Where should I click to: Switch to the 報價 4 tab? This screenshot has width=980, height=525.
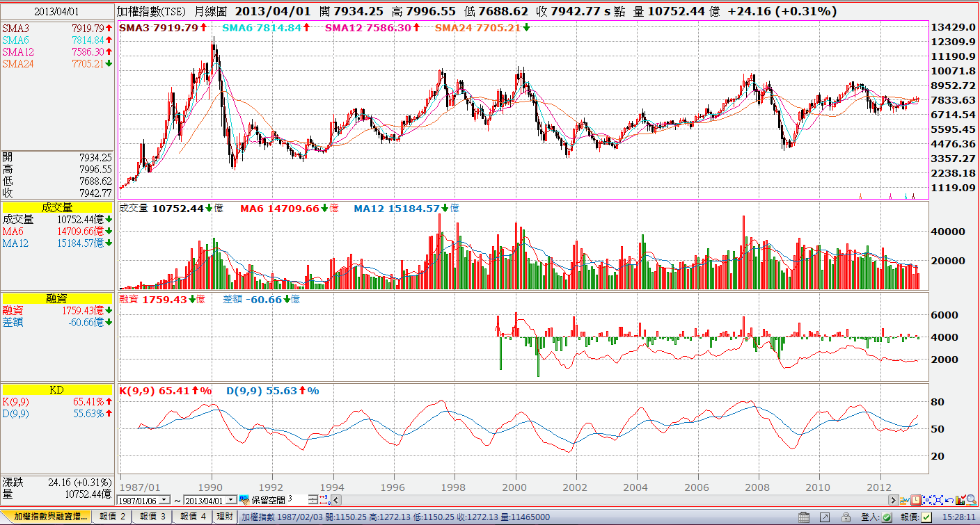point(193,517)
